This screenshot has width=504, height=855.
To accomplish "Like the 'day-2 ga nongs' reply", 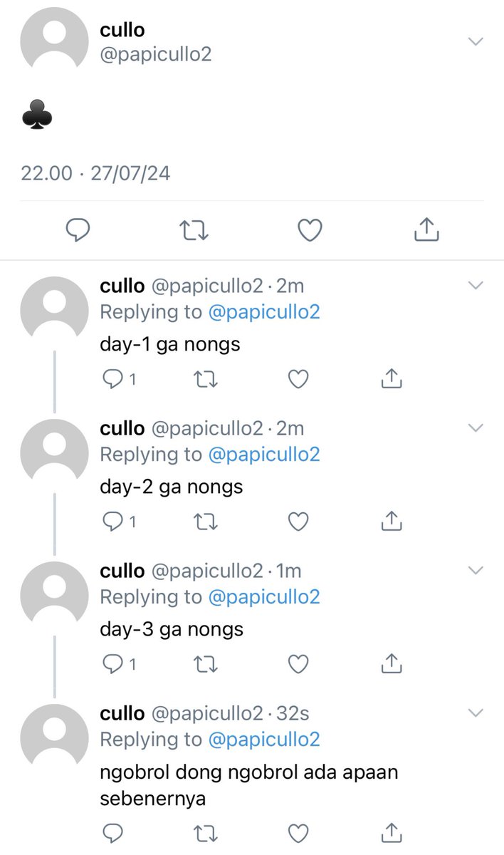I will click(x=298, y=522).
